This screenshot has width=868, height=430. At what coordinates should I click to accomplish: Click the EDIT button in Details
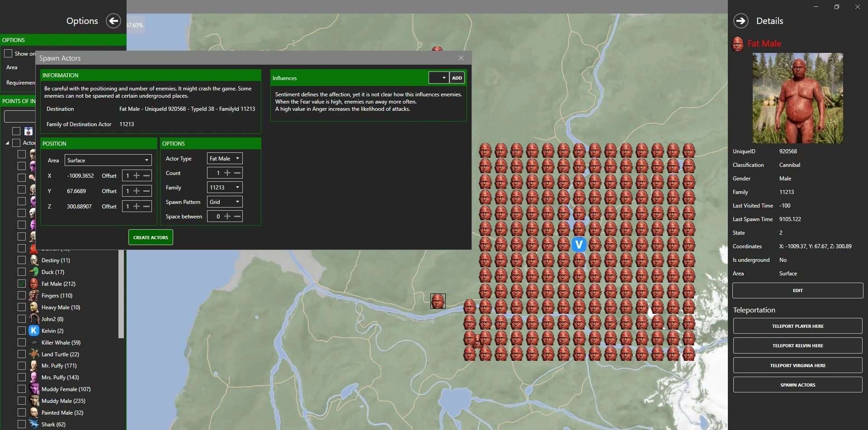[797, 290]
